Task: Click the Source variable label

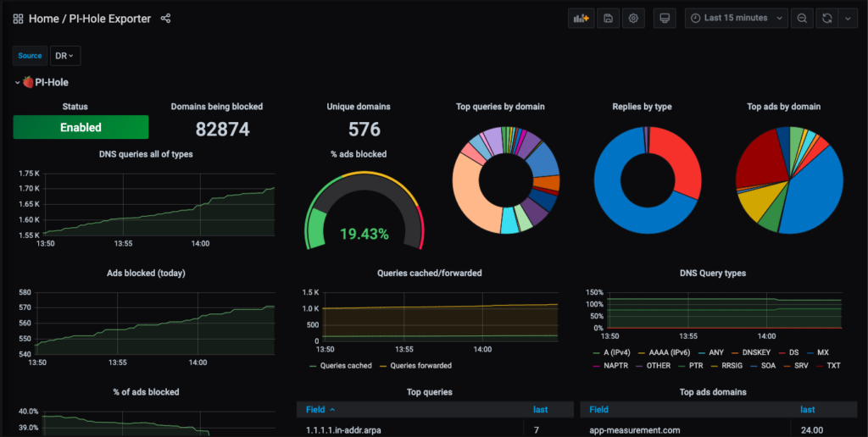Action: 30,56
